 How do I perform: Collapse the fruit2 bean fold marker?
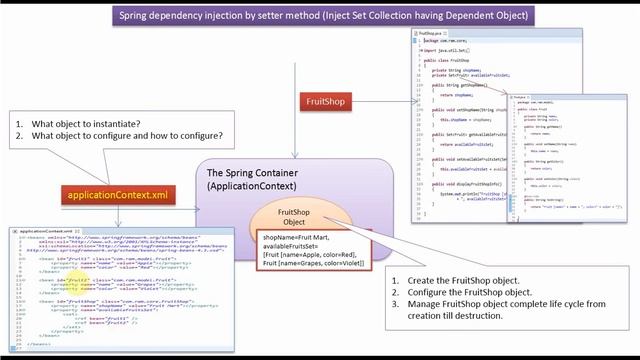[x=24, y=280]
